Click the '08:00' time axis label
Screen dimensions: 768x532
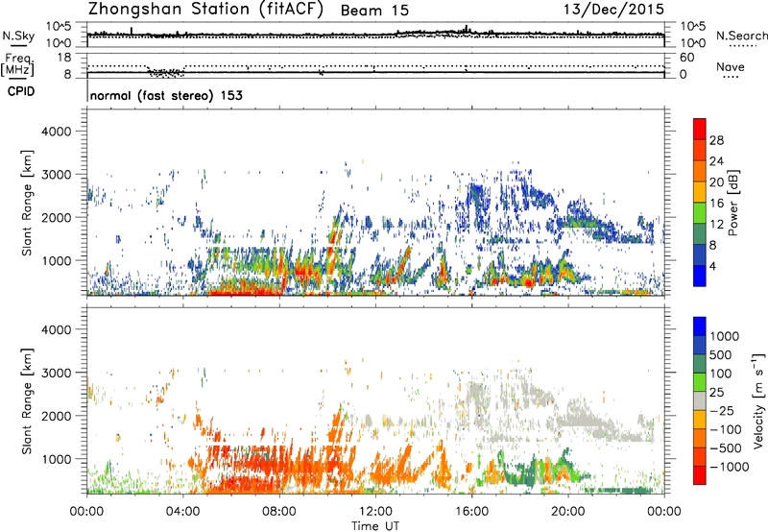pyautogui.click(x=279, y=512)
